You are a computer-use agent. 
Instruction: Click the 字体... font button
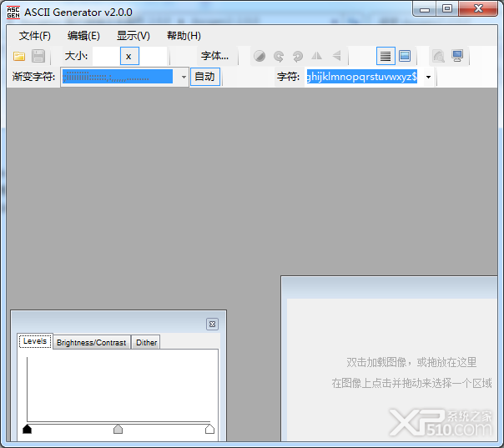tap(214, 56)
